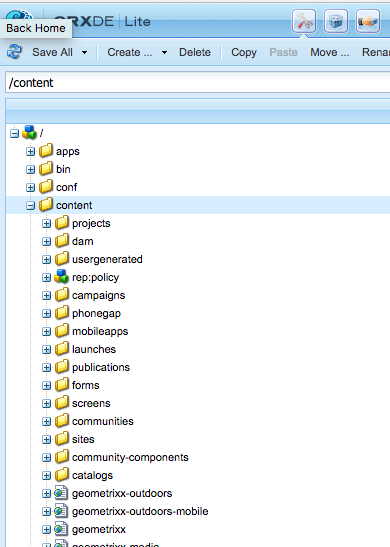Screen dimensions: 390x547
Task: Expand the usergenerated node
Action: [46, 260]
